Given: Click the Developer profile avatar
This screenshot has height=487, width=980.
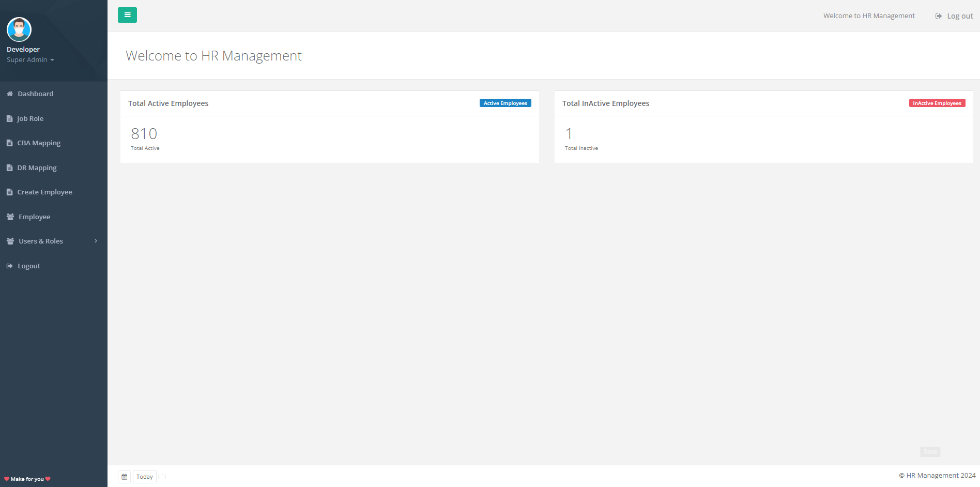Looking at the screenshot, I should (x=19, y=29).
